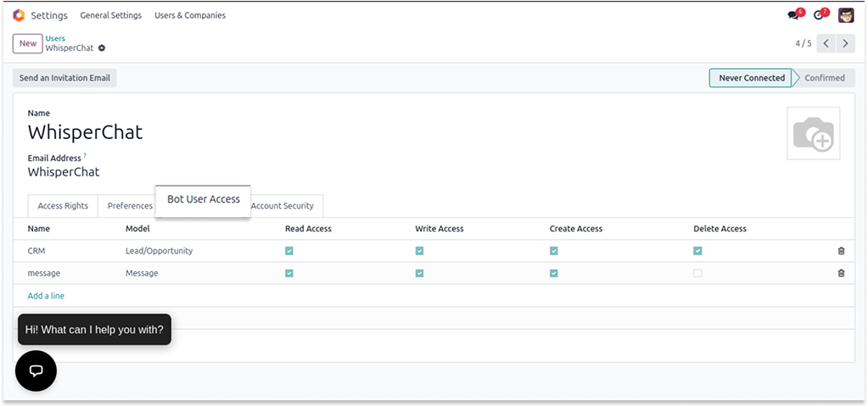Screen dimensions: 868x407
Task: Click the chat greeting popup message
Action: pos(94,330)
